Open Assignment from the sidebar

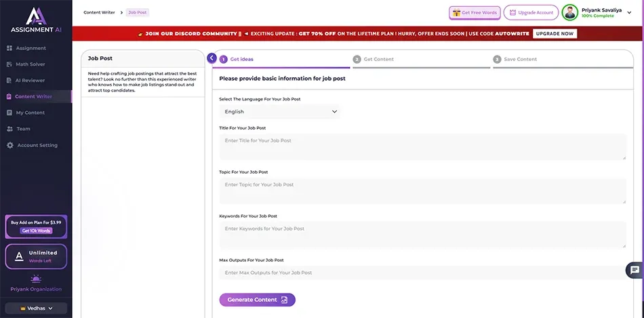click(31, 48)
